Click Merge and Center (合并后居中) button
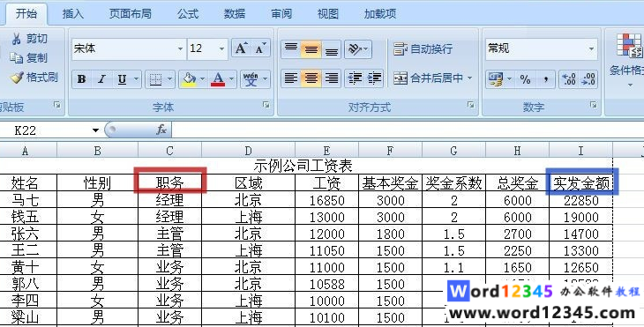Image resolution: width=644 pixels, height=327 pixels. point(429,78)
